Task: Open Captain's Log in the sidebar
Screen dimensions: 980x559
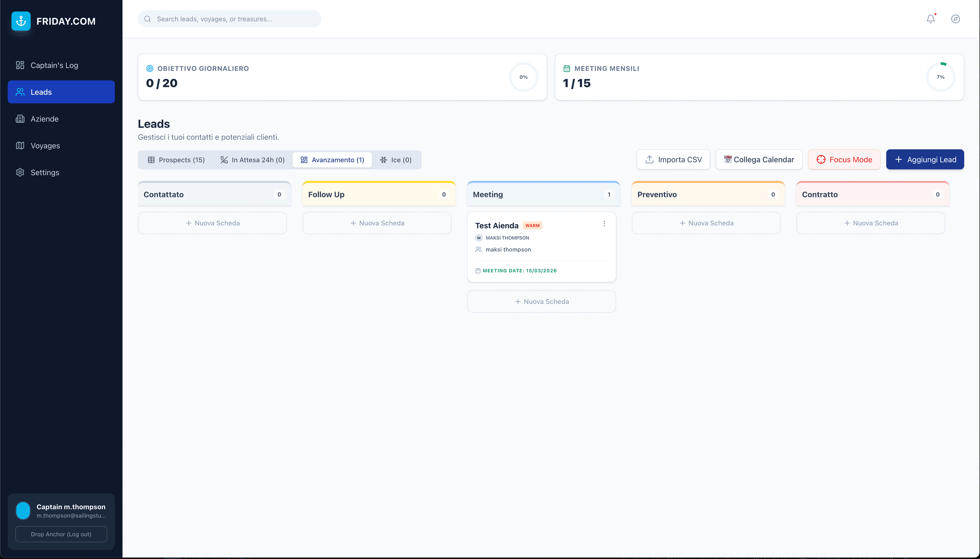Action: 54,65
